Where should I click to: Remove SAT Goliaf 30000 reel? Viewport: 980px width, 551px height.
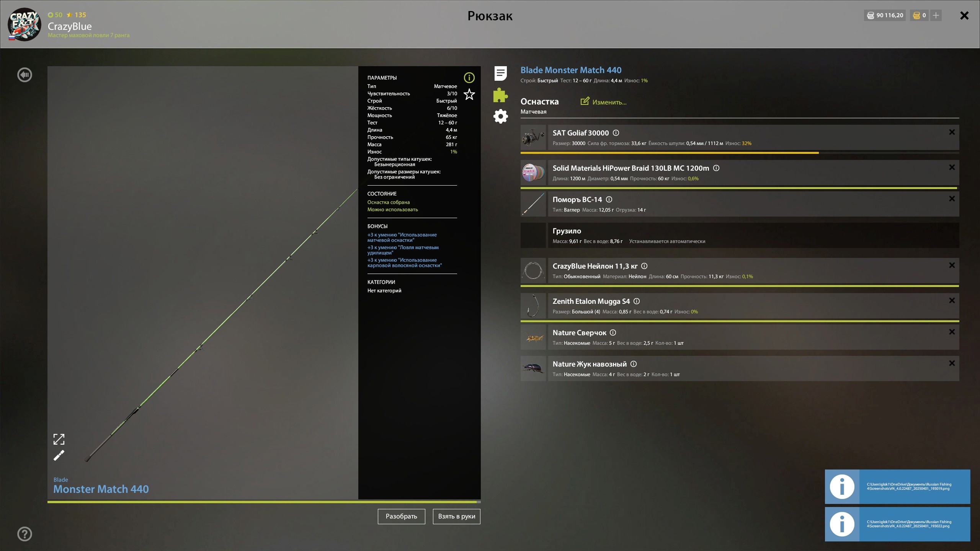pyautogui.click(x=952, y=132)
